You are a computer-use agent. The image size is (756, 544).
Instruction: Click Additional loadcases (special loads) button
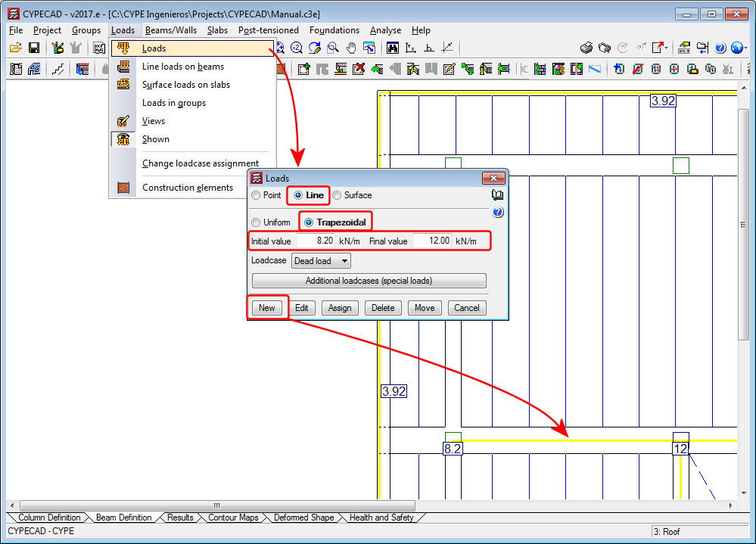point(369,281)
